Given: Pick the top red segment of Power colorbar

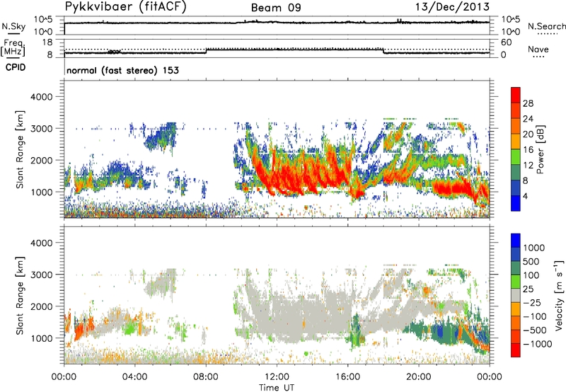Looking at the screenshot, I should click(x=516, y=95).
